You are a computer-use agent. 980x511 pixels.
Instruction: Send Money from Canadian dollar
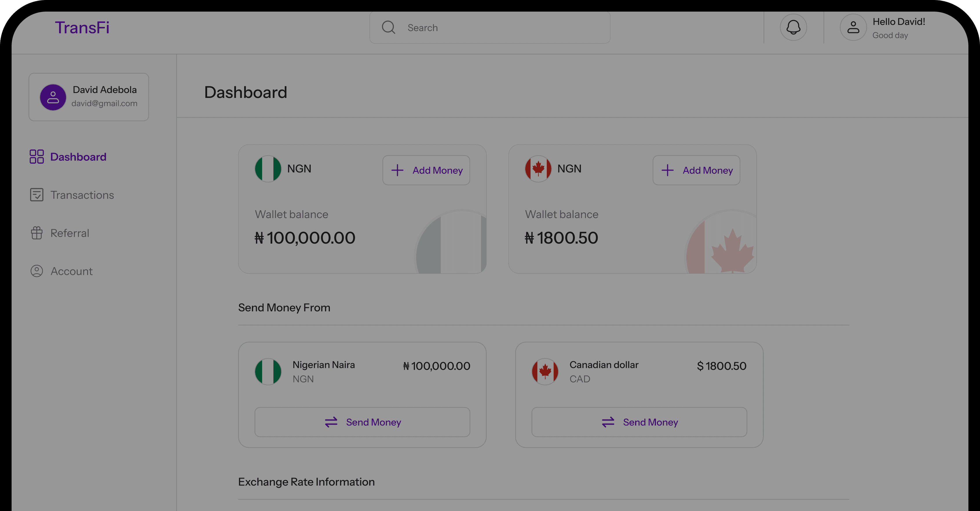point(639,422)
